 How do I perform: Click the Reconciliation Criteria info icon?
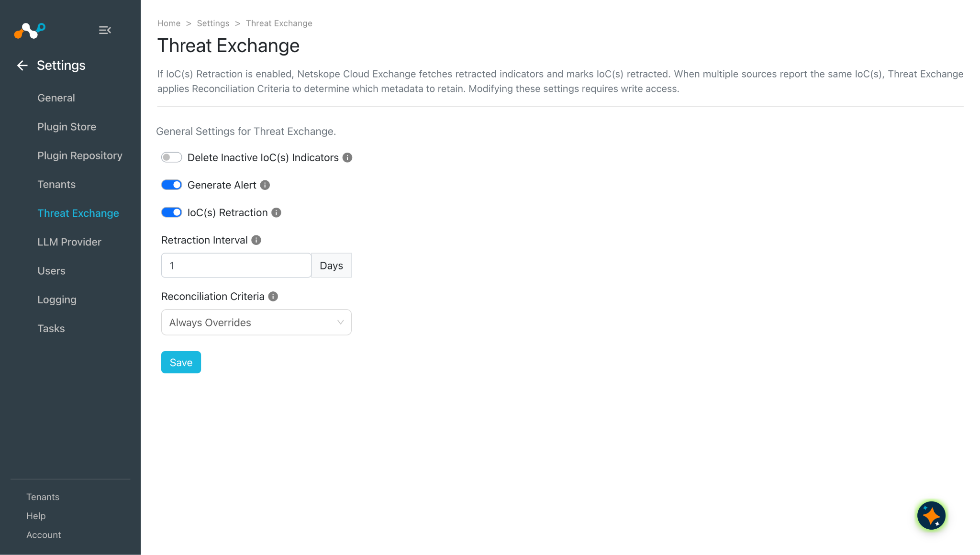coord(273,297)
